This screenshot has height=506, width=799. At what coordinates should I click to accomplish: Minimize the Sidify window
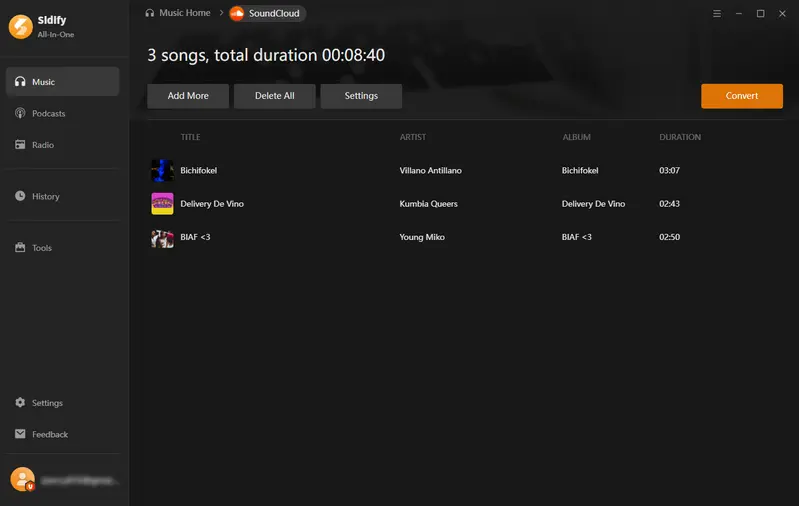(x=739, y=14)
